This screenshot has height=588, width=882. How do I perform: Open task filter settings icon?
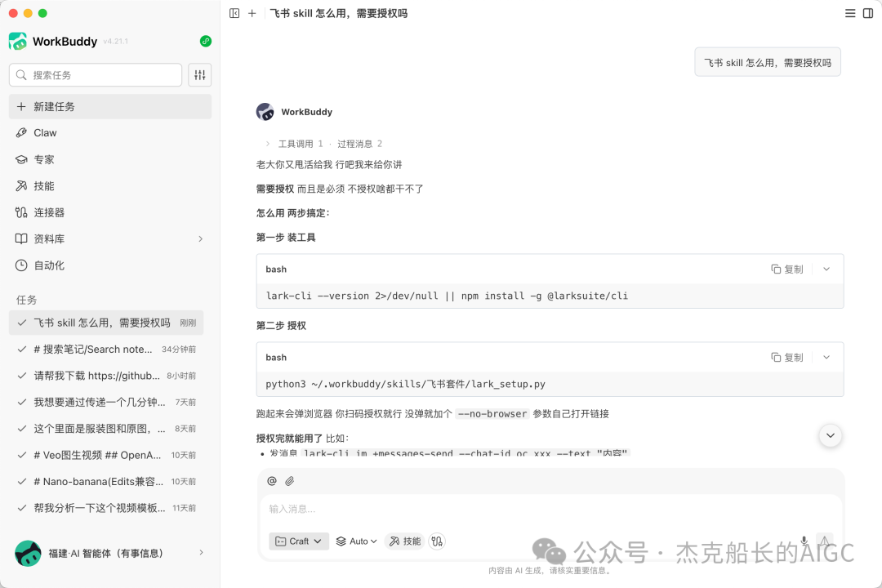click(200, 75)
